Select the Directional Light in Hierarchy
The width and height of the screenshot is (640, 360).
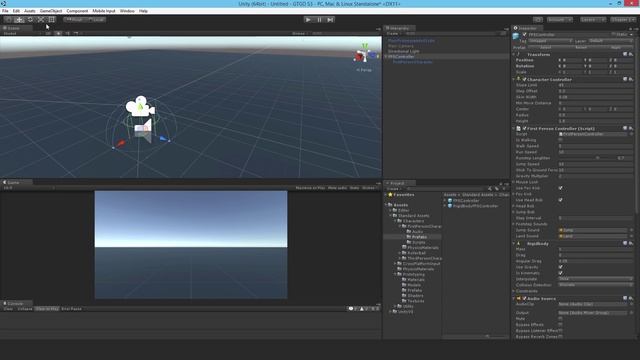point(403,51)
